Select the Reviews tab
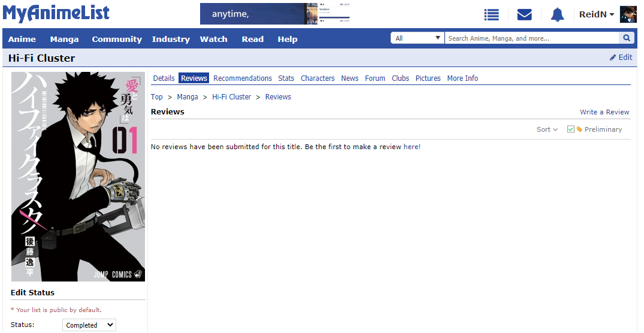This screenshot has height=333, width=644. point(194,78)
